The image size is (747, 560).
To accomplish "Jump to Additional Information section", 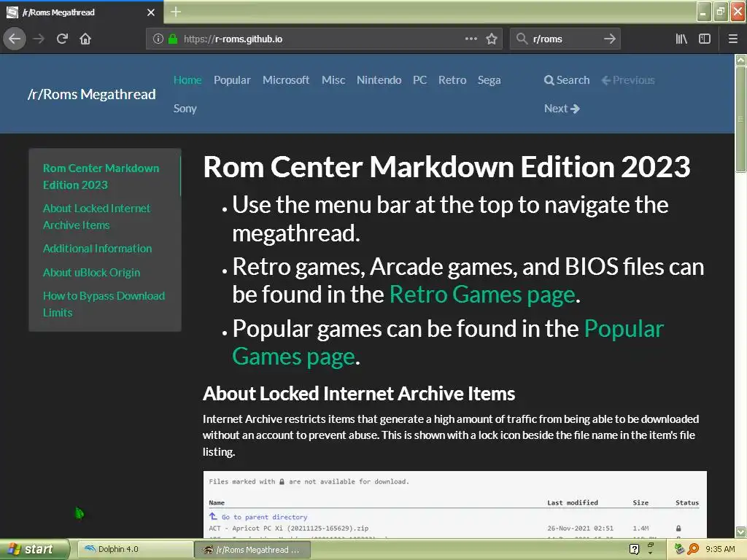I will [x=97, y=249].
